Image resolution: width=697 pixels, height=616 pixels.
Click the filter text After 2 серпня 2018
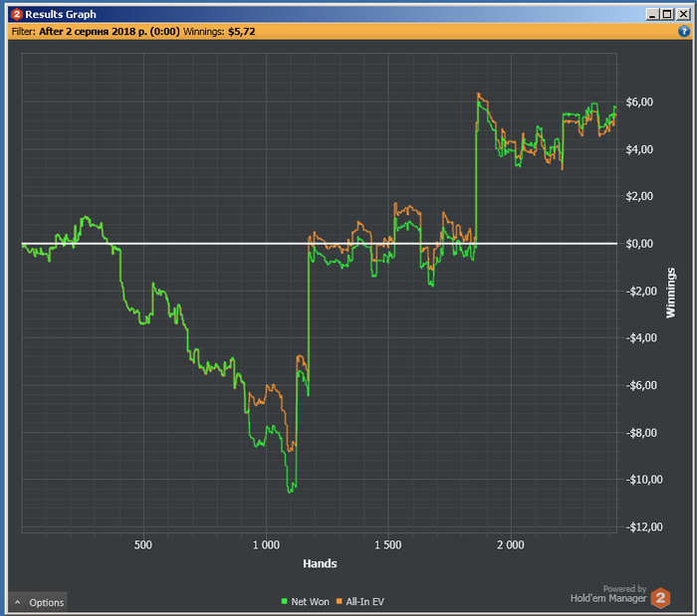tap(109, 32)
